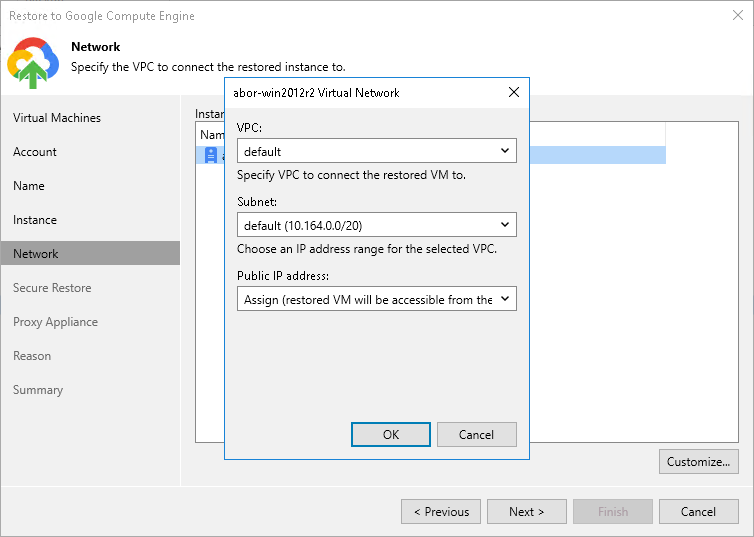Open the Public IP address dropdown
This screenshot has height=537, width=754.
(377, 299)
